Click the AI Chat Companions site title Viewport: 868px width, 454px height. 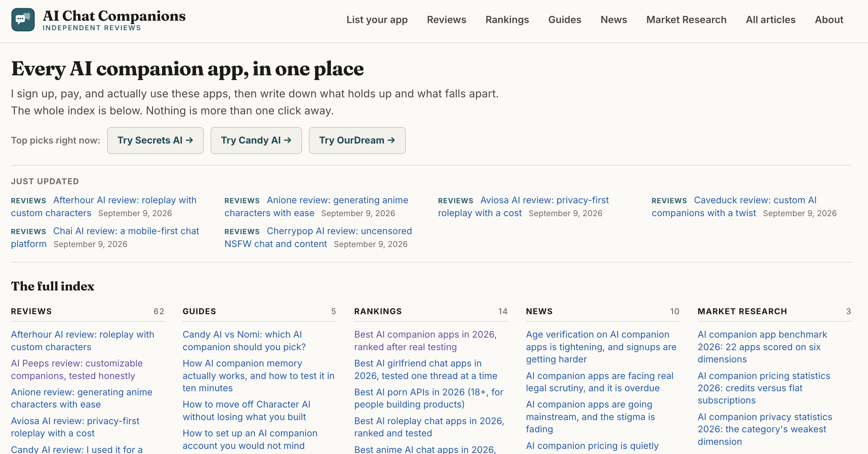click(x=114, y=16)
